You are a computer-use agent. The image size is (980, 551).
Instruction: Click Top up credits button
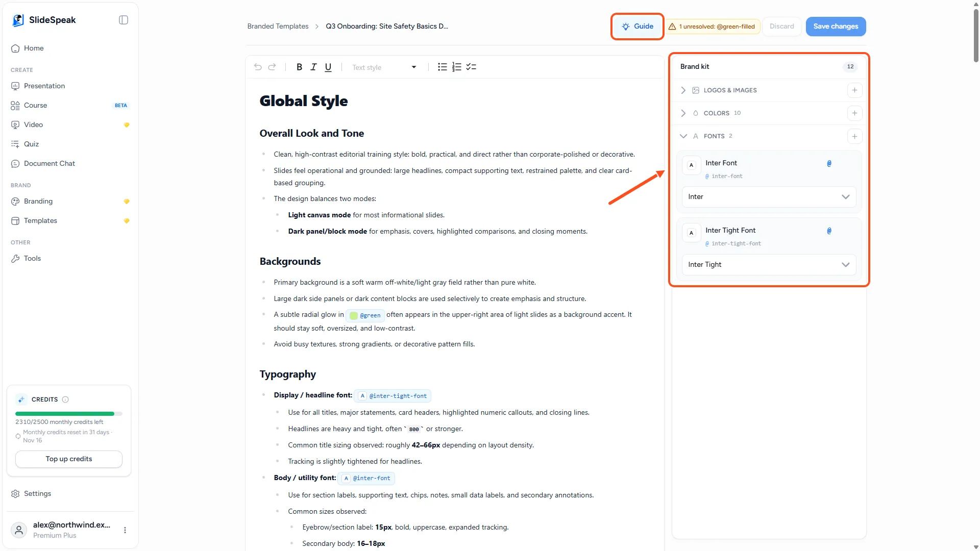[69, 459]
